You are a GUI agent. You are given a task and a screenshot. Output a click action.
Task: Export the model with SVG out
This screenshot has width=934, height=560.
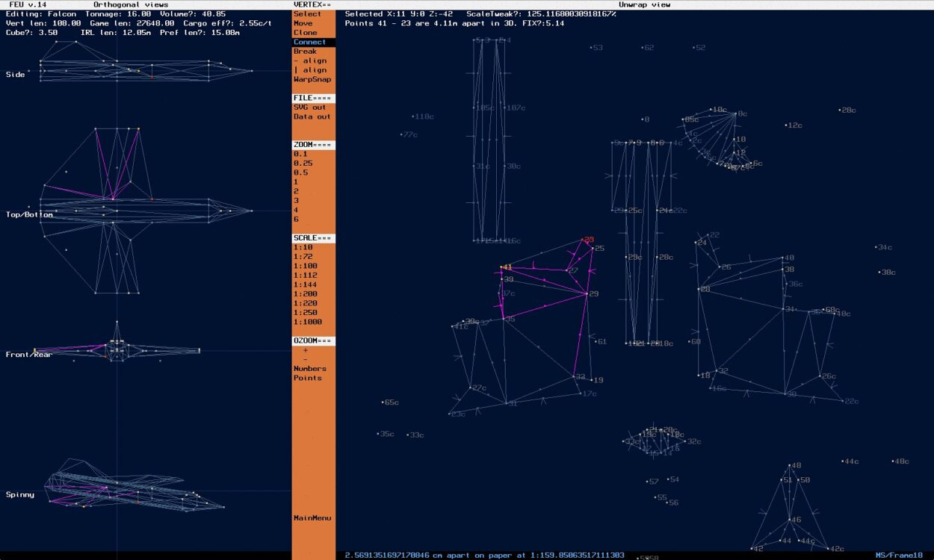point(306,107)
